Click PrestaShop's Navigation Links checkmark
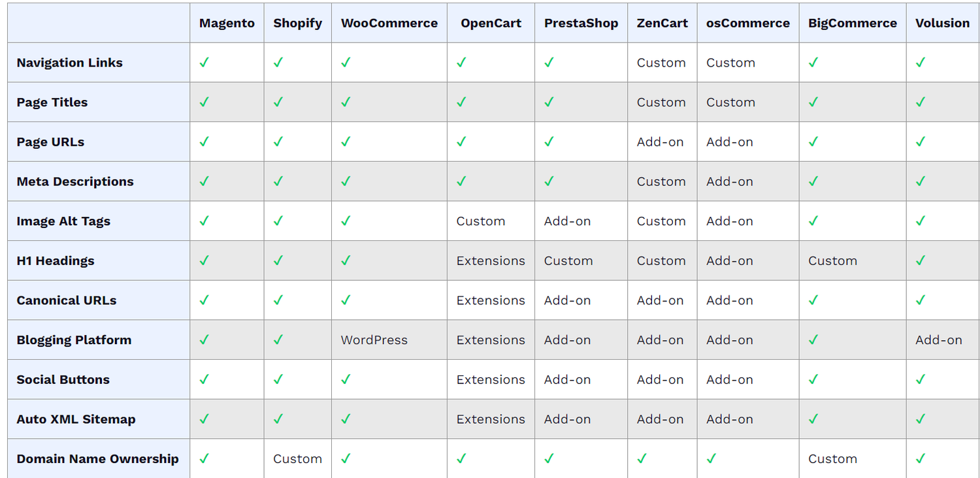This screenshot has width=980, height=478. pos(549,63)
